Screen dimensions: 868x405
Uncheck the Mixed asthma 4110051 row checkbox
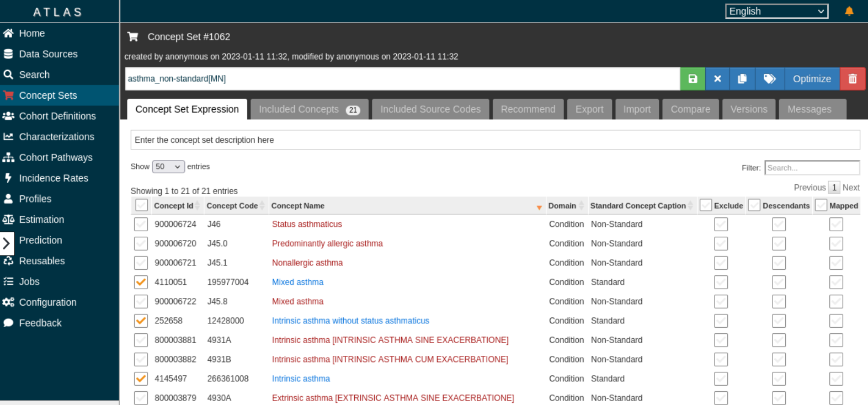(x=141, y=282)
